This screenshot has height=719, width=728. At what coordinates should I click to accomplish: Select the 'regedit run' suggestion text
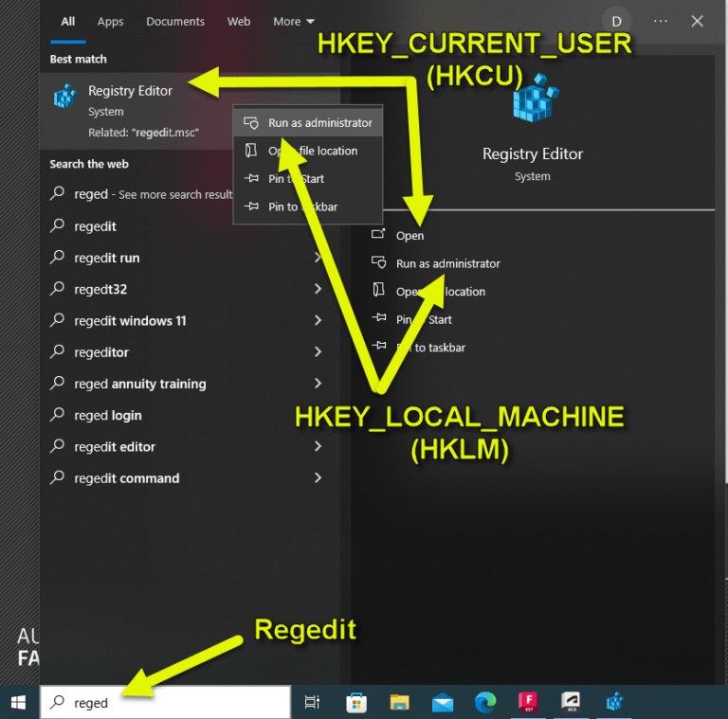pyautogui.click(x=107, y=258)
